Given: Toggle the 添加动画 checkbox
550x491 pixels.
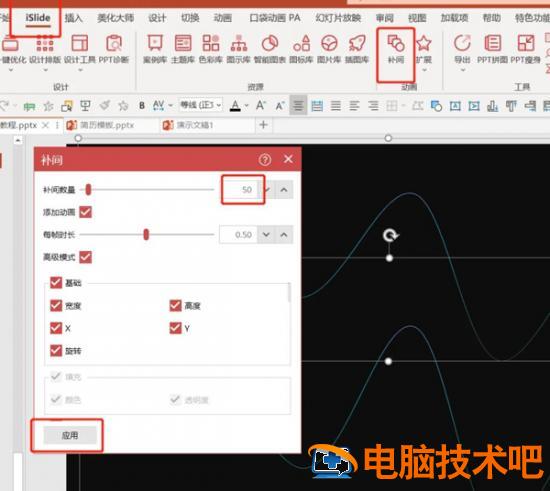Looking at the screenshot, I should pyautogui.click(x=85, y=212).
